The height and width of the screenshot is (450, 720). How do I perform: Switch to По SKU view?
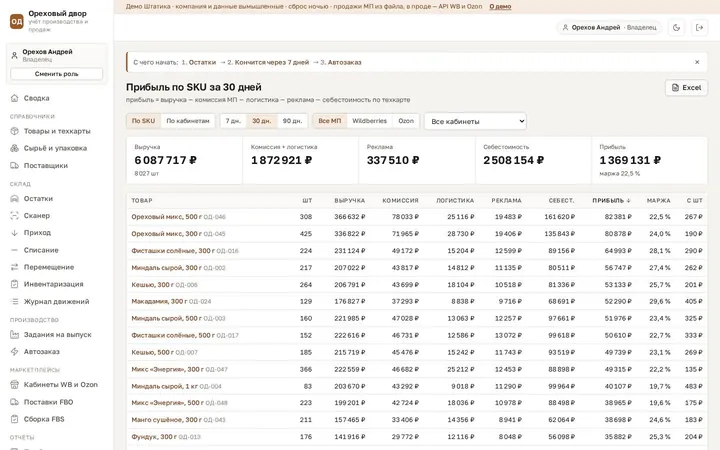tap(143, 121)
